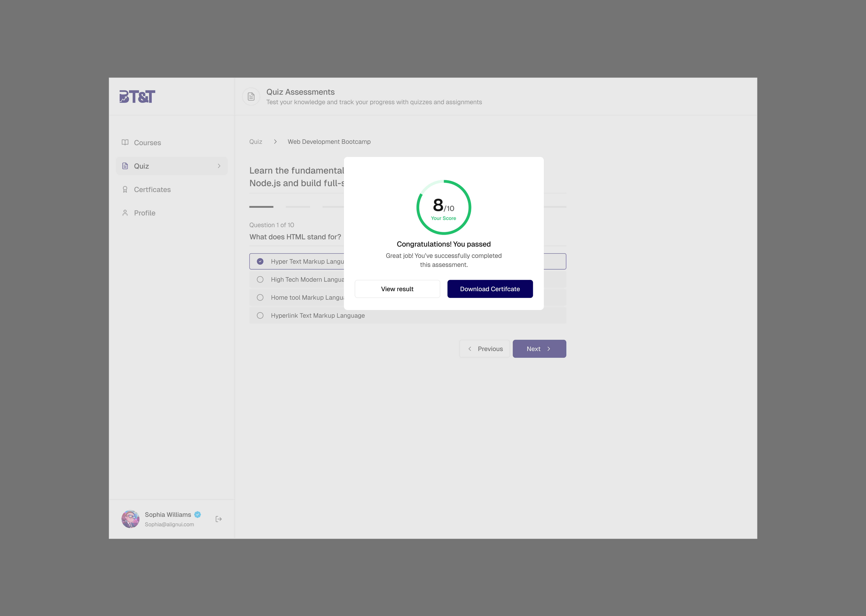The image size is (866, 616).
Task: Click the Congratulations! You passed heading
Action: [x=444, y=244]
